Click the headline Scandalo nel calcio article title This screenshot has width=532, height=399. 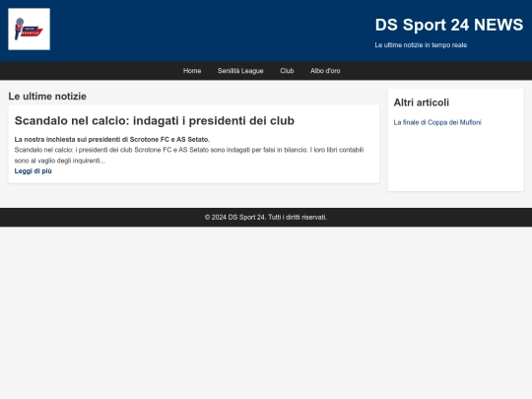pyautogui.click(x=155, y=121)
